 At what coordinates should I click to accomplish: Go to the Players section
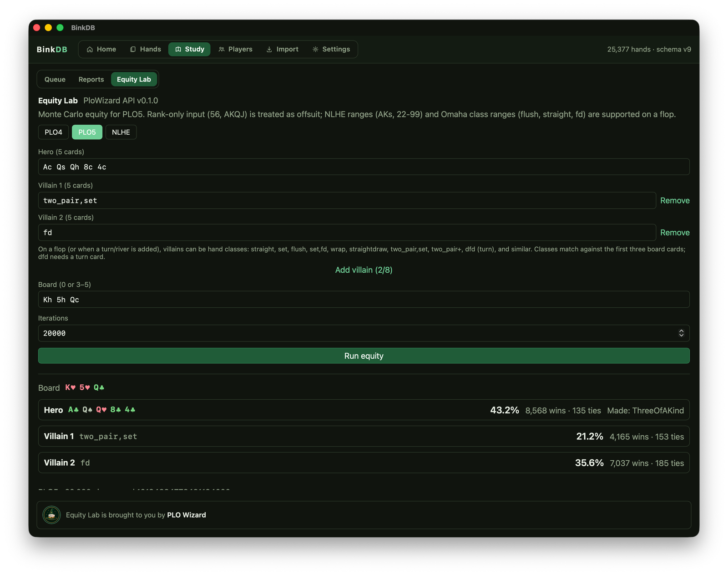pos(236,49)
